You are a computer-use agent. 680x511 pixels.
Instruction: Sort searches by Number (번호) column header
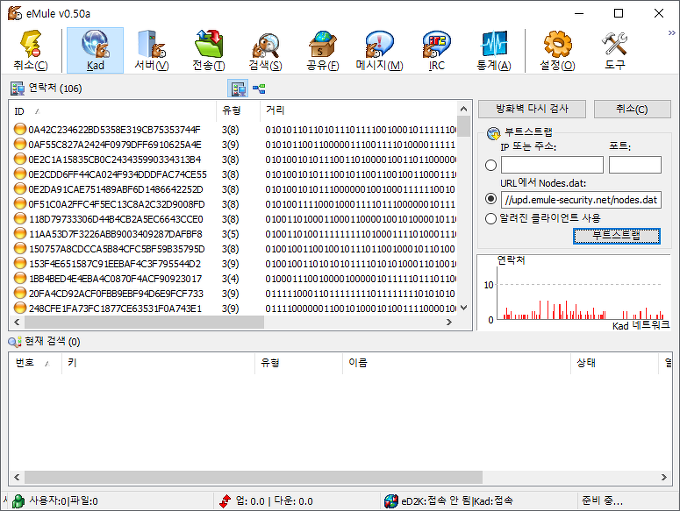pos(35,363)
